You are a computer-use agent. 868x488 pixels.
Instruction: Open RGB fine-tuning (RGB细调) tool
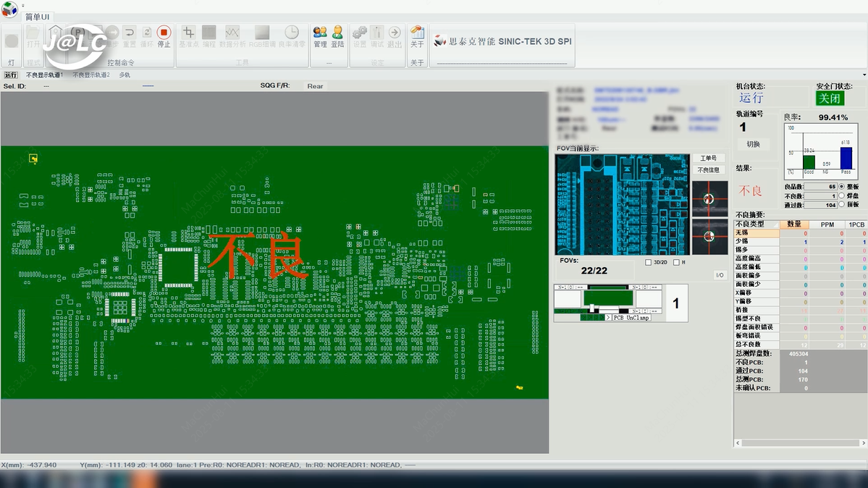262,34
